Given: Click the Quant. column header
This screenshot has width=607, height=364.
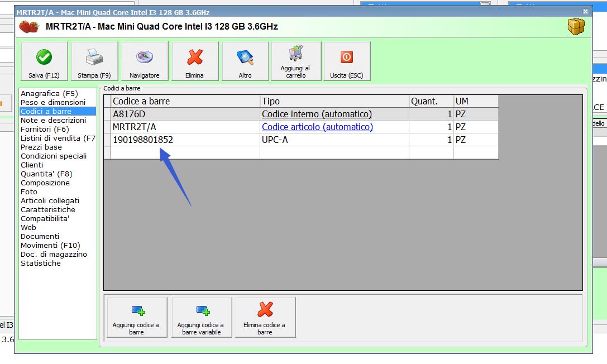Looking at the screenshot, I should point(431,102).
